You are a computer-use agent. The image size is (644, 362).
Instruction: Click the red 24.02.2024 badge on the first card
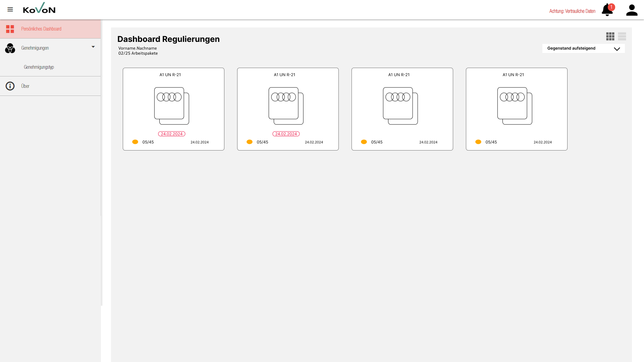tap(171, 134)
